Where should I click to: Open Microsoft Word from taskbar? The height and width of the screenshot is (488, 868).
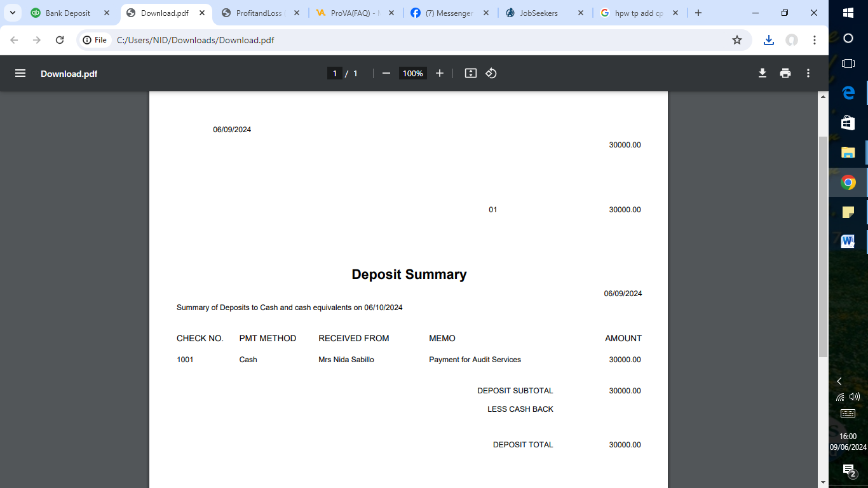[848, 241]
